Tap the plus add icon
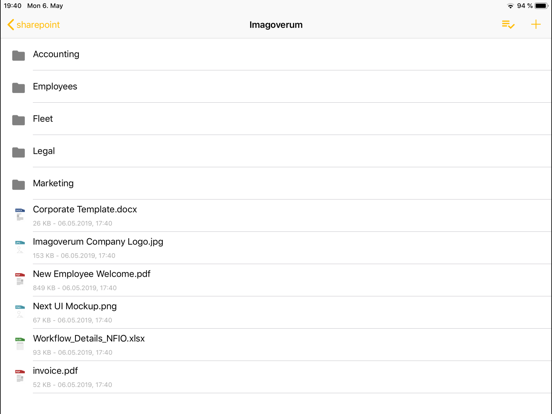 click(535, 24)
